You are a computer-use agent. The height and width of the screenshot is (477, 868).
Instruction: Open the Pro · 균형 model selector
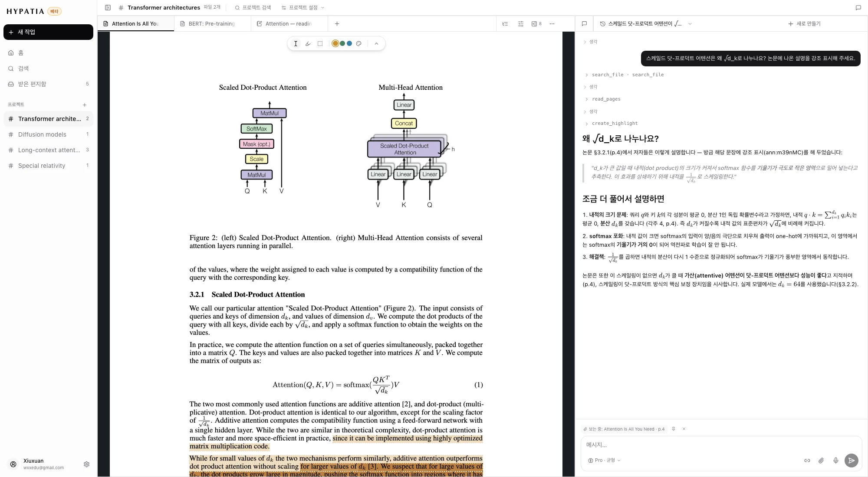point(604,461)
